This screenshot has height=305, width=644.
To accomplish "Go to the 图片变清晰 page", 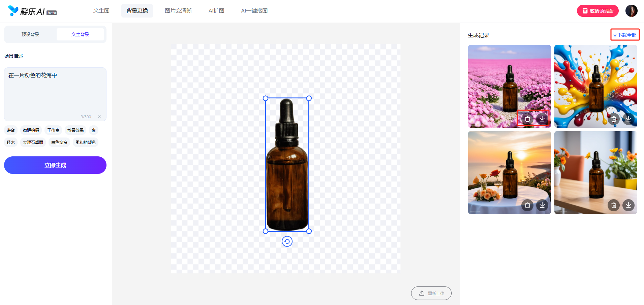I will [178, 11].
